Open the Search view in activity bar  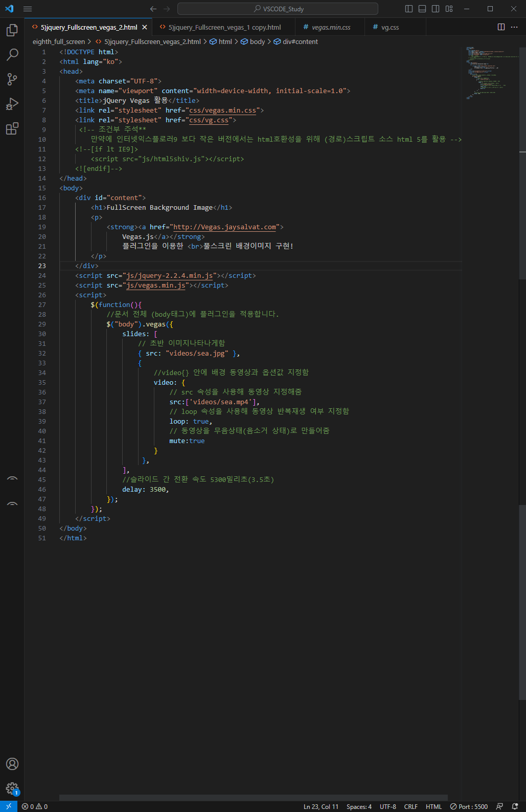coord(12,55)
